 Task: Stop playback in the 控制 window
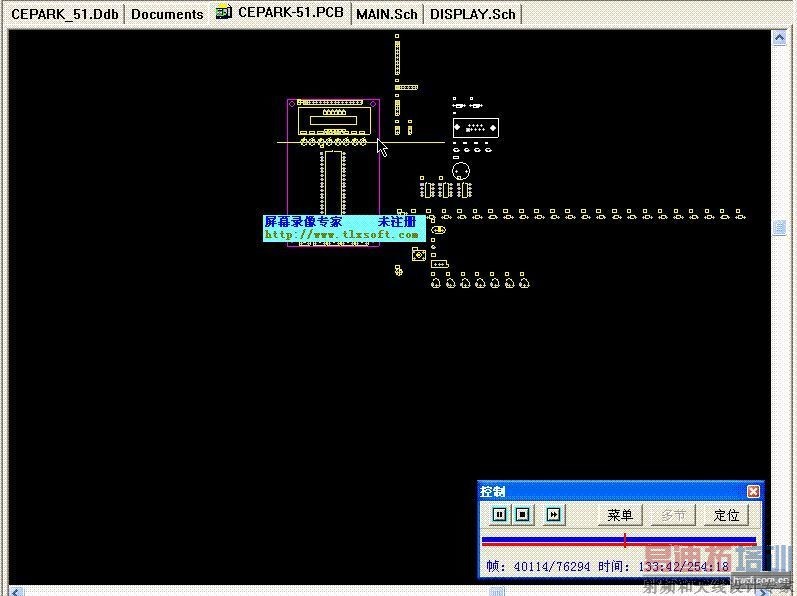pyautogui.click(x=522, y=515)
